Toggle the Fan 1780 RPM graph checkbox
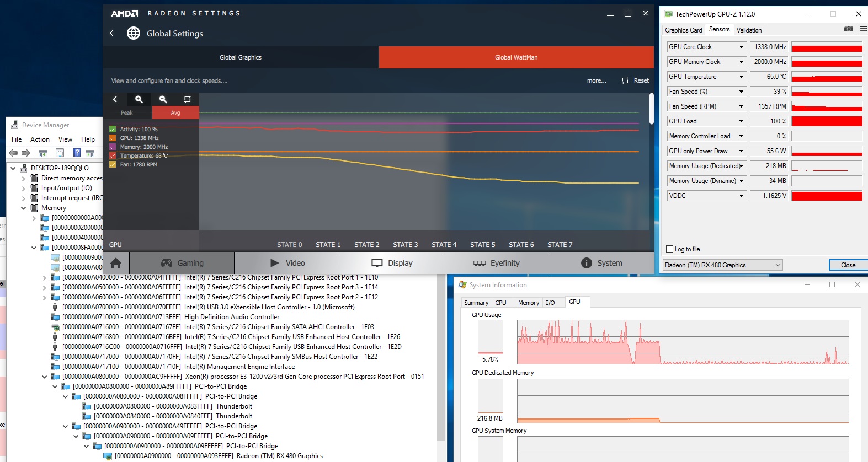This screenshot has width=868, height=462. click(113, 164)
